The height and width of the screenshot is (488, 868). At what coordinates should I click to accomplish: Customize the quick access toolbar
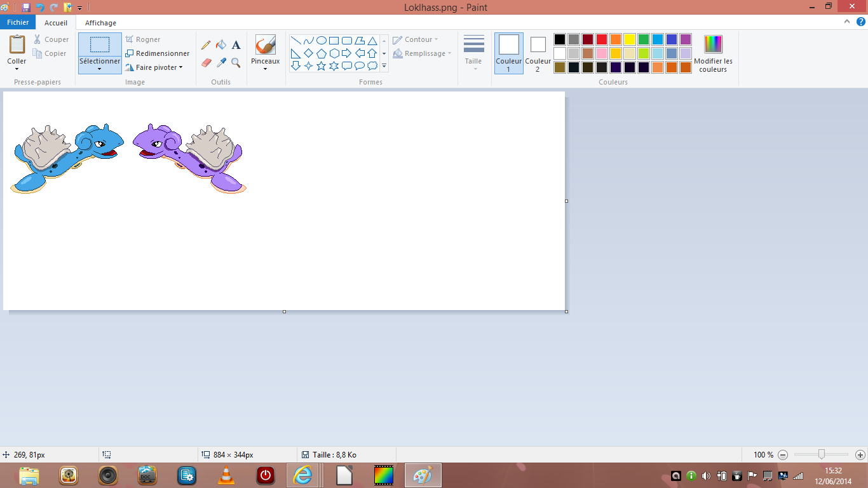pyautogui.click(x=80, y=8)
